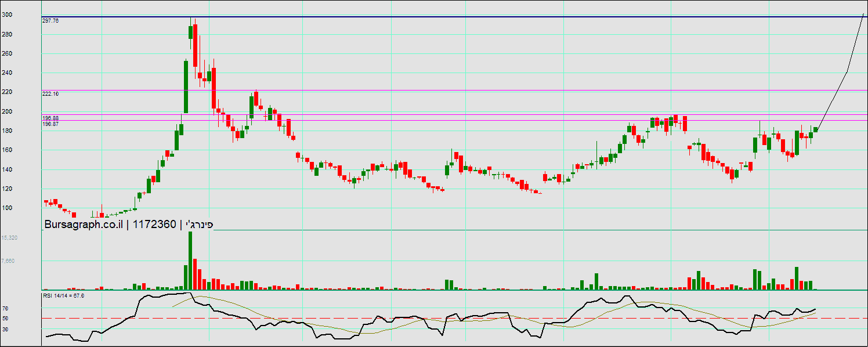Click the RSI 70 overbought level label
This screenshot has height=347, width=868.
click(x=5, y=309)
